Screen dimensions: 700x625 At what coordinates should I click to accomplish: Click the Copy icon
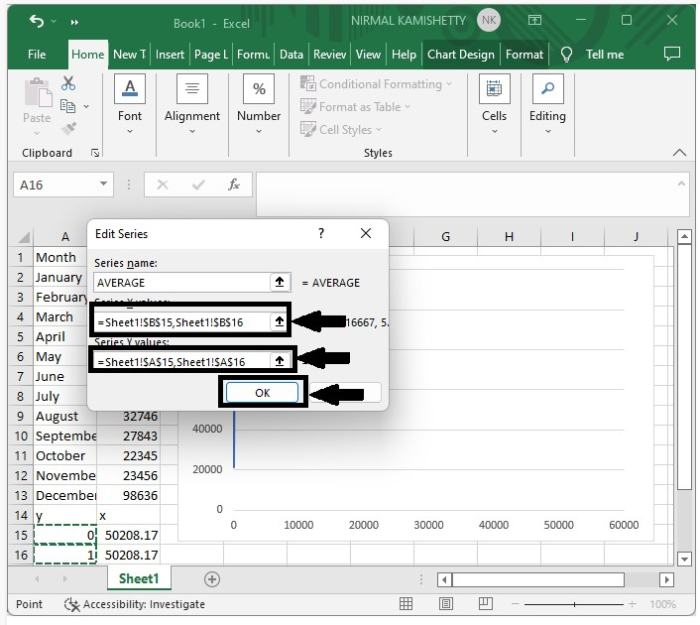pos(68,106)
